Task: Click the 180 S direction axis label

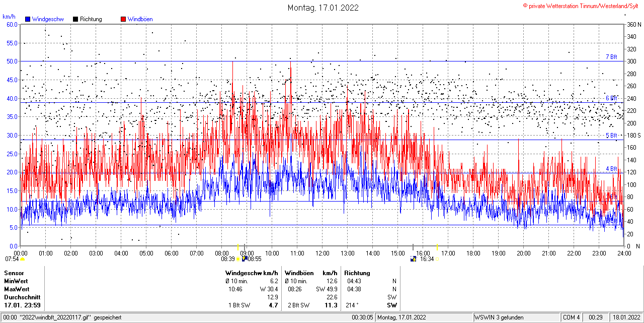Action: pos(634,135)
